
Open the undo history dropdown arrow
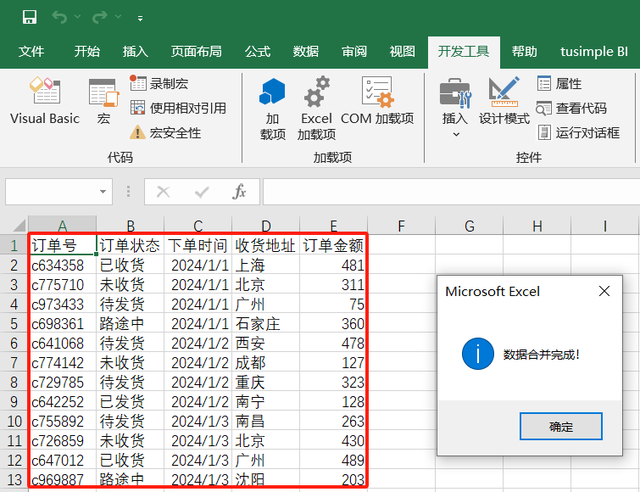point(78,17)
